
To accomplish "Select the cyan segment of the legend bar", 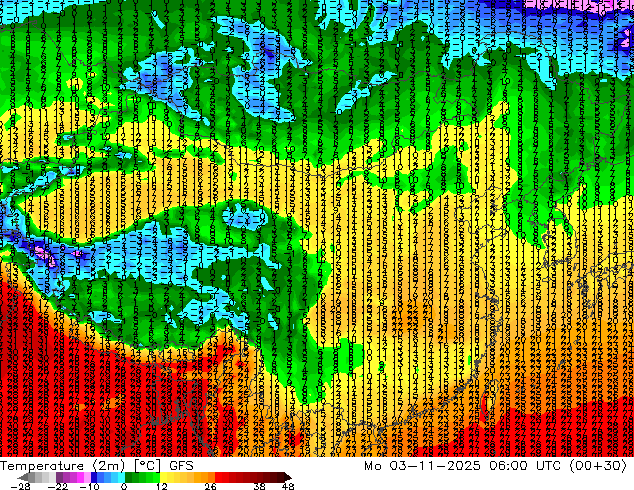I will point(121,477).
